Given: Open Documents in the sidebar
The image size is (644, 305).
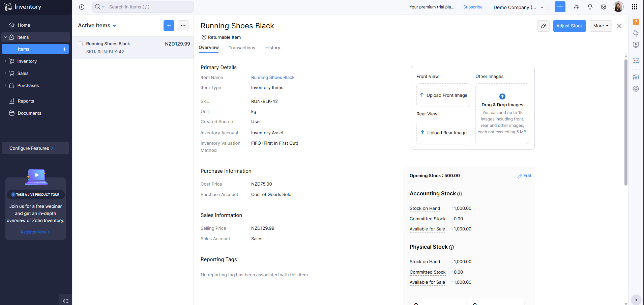Looking at the screenshot, I should 36,113.
